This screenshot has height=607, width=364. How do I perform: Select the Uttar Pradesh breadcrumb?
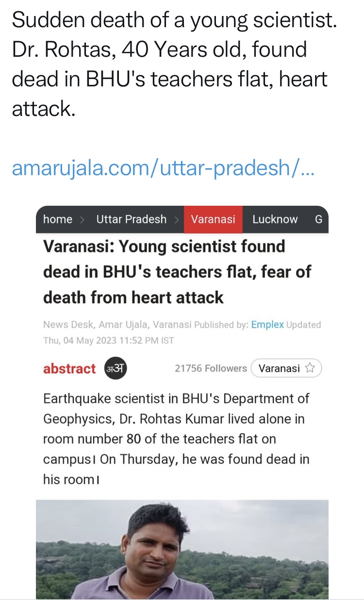(x=131, y=219)
